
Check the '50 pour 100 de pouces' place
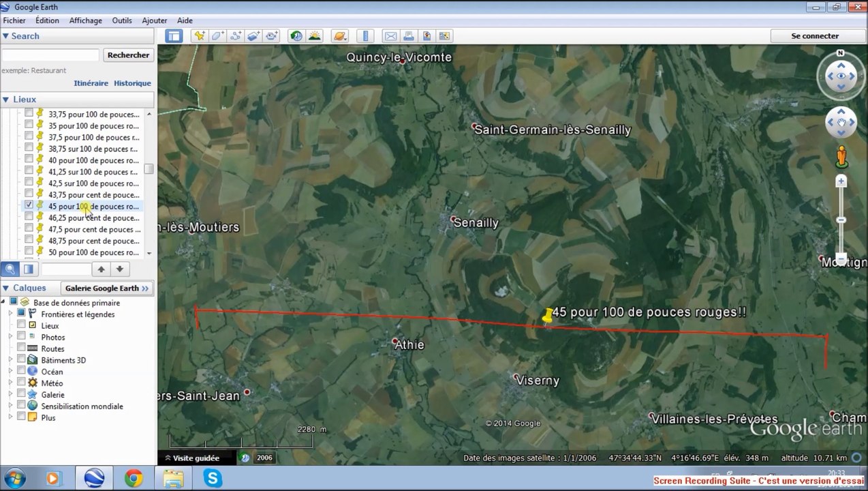(29, 251)
